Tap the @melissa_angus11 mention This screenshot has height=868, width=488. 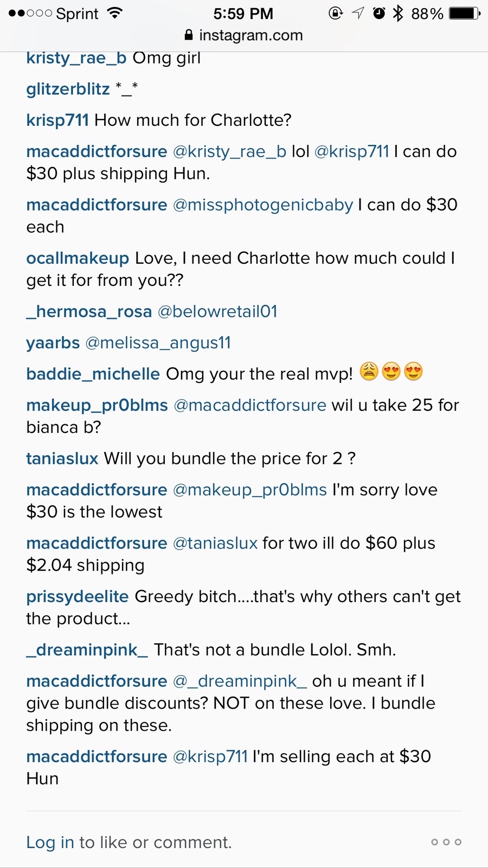[x=158, y=343]
